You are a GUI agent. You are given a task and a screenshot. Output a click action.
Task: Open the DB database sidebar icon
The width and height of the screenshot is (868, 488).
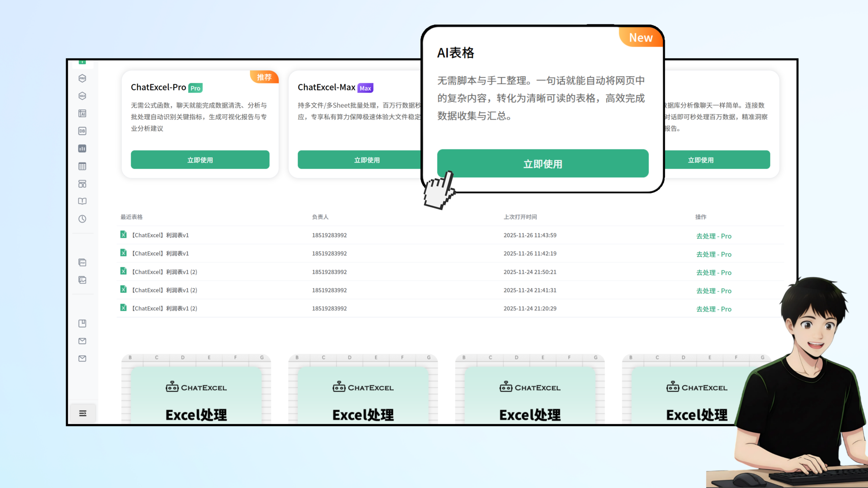coord(82,131)
